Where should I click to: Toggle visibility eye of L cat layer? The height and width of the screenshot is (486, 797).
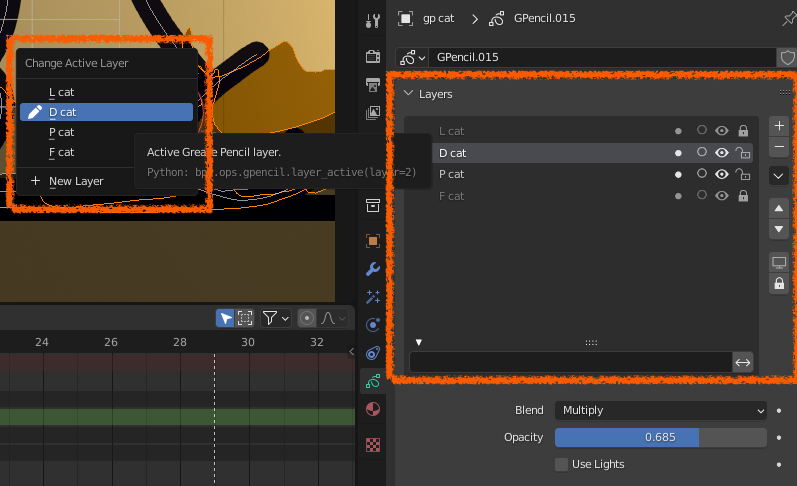pos(721,131)
